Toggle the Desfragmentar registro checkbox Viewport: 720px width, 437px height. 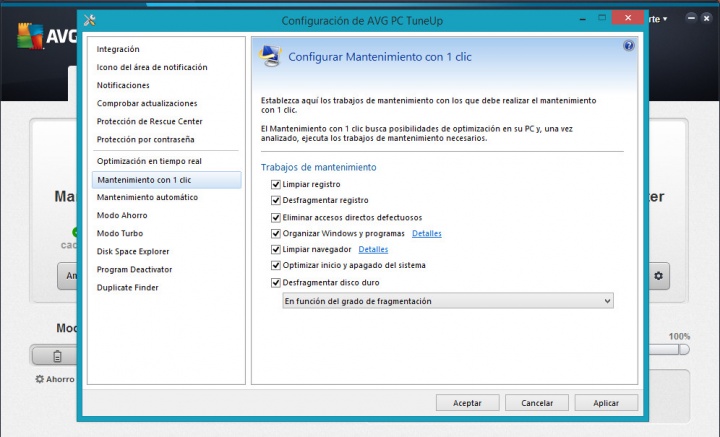tap(276, 201)
